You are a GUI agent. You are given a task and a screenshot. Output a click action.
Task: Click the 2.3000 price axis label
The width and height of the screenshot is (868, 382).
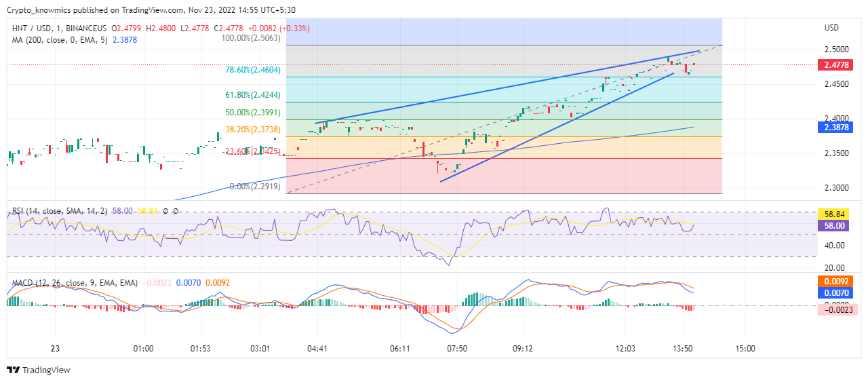(x=835, y=188)
